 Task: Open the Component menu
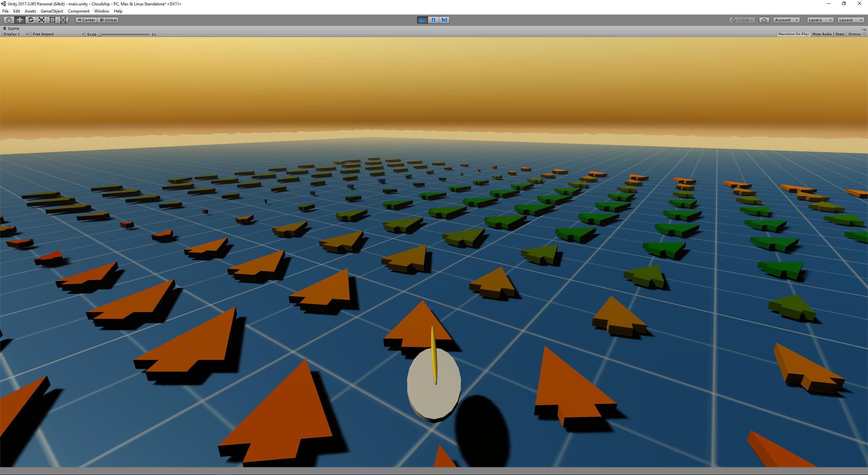click(79, 11)
